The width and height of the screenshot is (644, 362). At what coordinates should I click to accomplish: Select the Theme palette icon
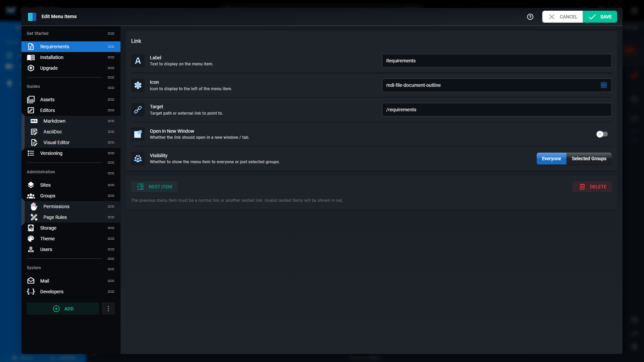(31, 239)
